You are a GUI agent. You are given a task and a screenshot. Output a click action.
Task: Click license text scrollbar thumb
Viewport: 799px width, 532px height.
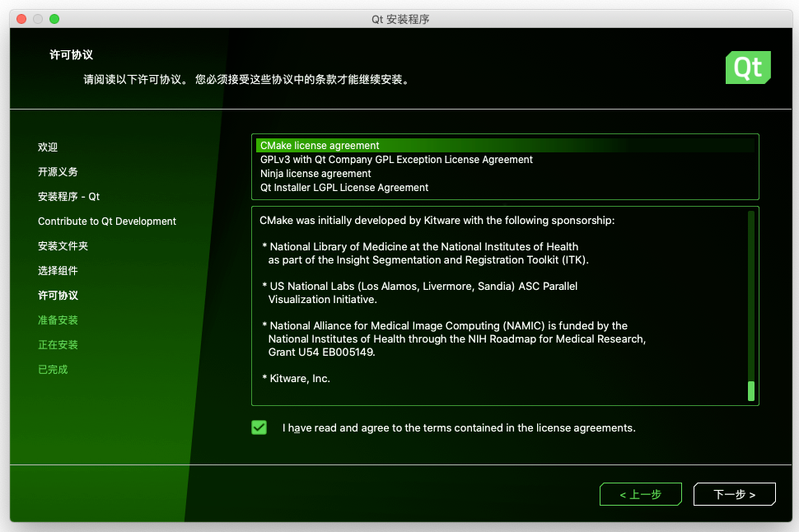click(x=750, y=391)
